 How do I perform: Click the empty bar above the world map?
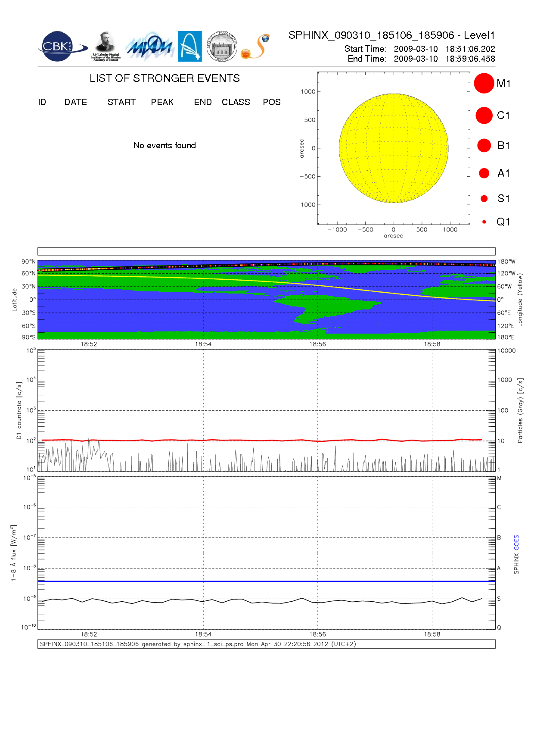(266, 251)
